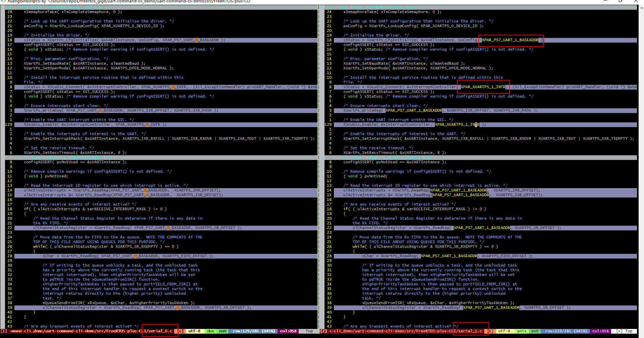Screen dimensions: 644x338
Task: Click the right pane [+] Top indicator
Action: pyautogui.click(x=625, y=331)
